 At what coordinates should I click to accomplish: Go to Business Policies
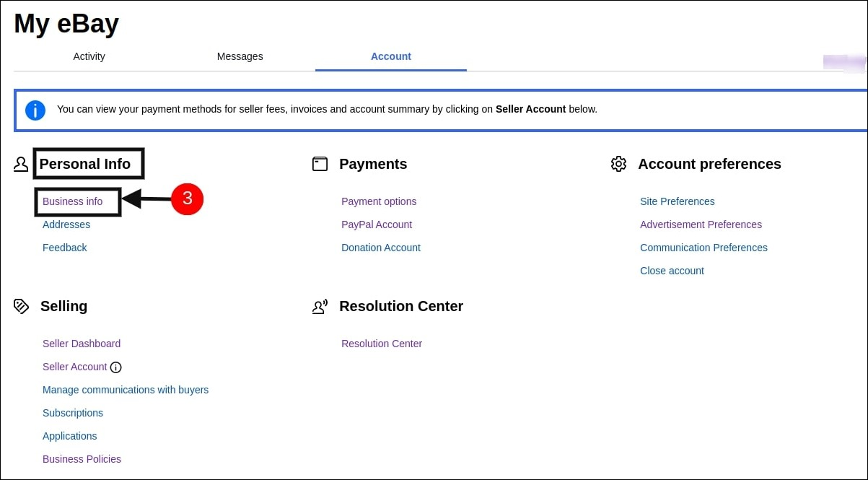click(82, 459)
